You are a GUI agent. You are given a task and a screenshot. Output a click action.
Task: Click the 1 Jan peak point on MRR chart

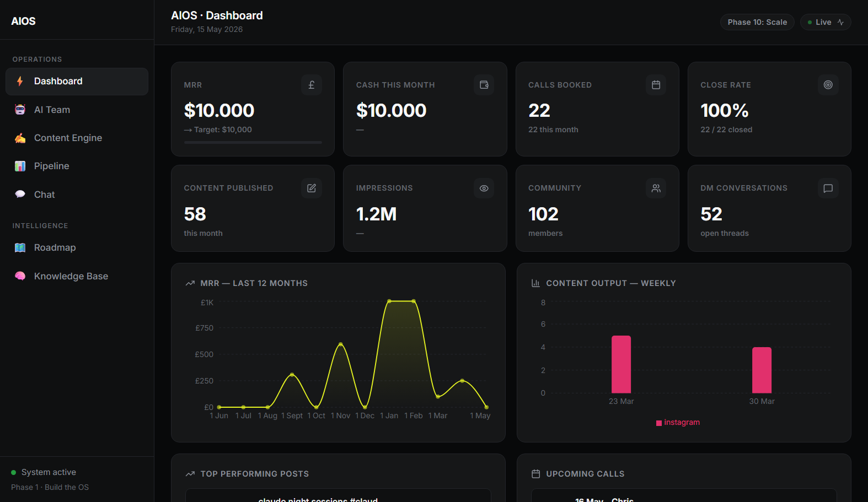click(x=389, y=301)
